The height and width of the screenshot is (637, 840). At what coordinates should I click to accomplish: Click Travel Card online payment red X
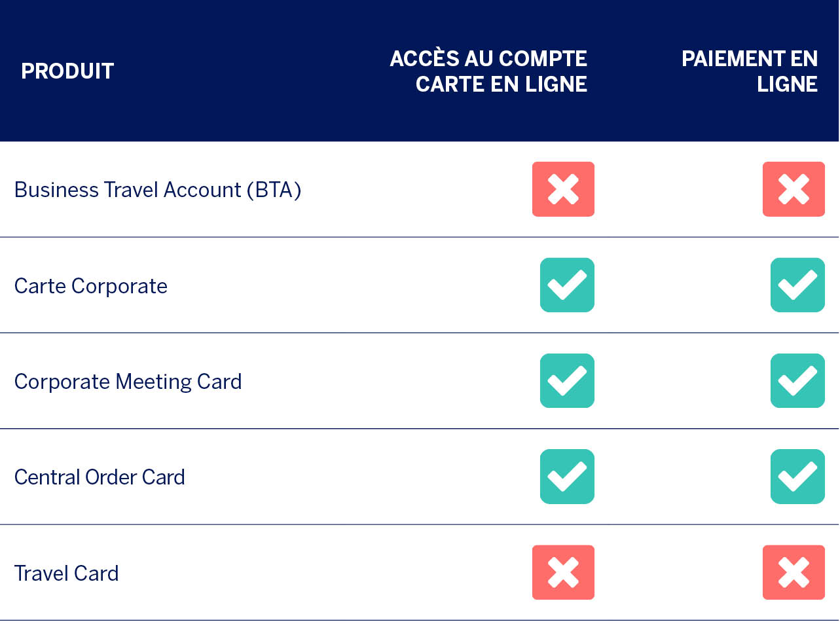[794, 572]
